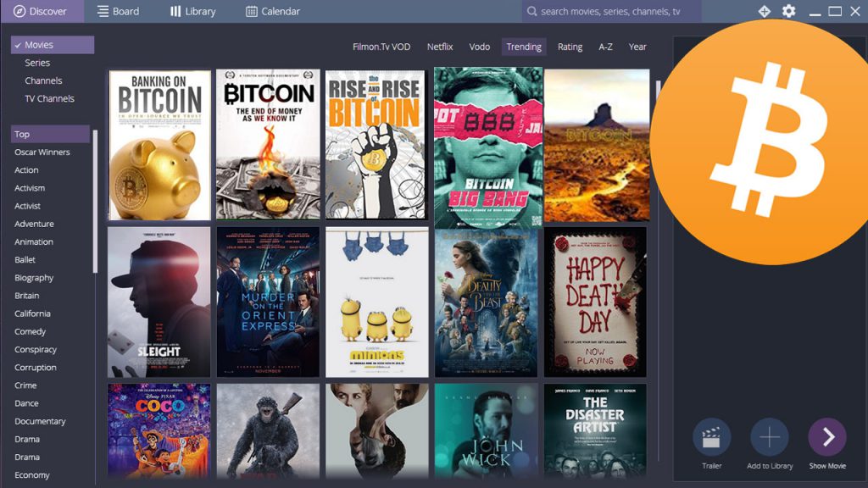868x488 pixels.
Task: Open the add-ons puzzle icon
Action: (765, 11)
